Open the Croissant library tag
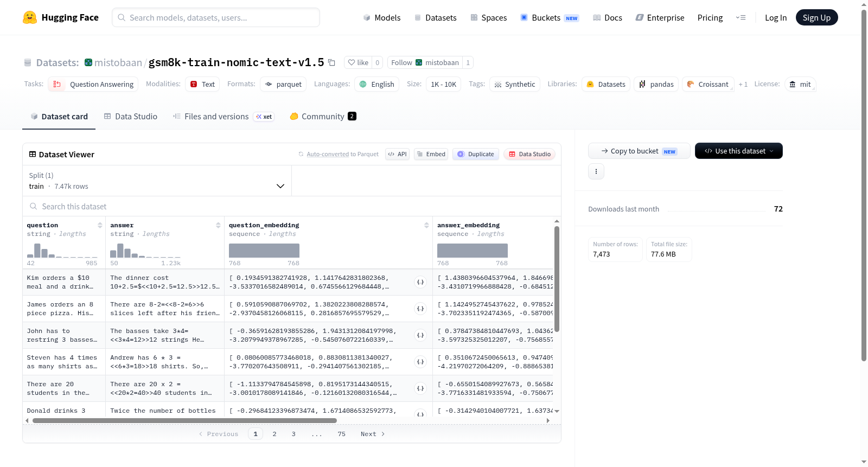The image size is (868, 467). click(707, 84)
